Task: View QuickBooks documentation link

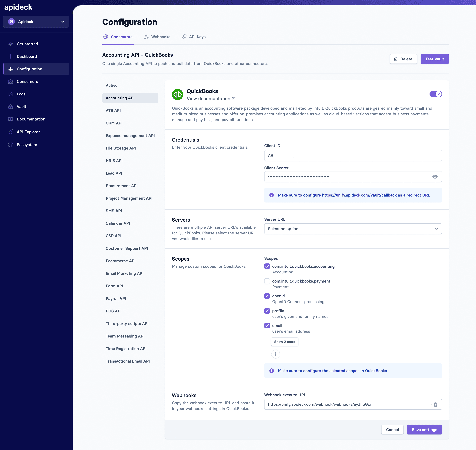Action: pos(211,98)
